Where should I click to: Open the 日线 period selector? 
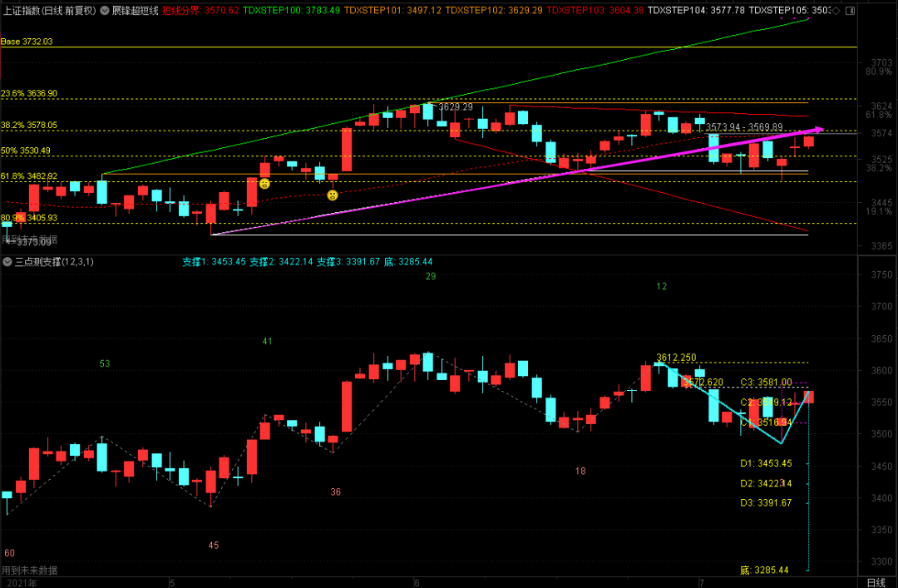[876, 582]
